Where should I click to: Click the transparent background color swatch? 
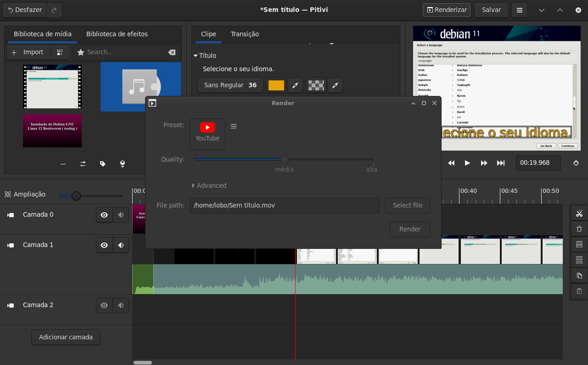pos(316,85)
